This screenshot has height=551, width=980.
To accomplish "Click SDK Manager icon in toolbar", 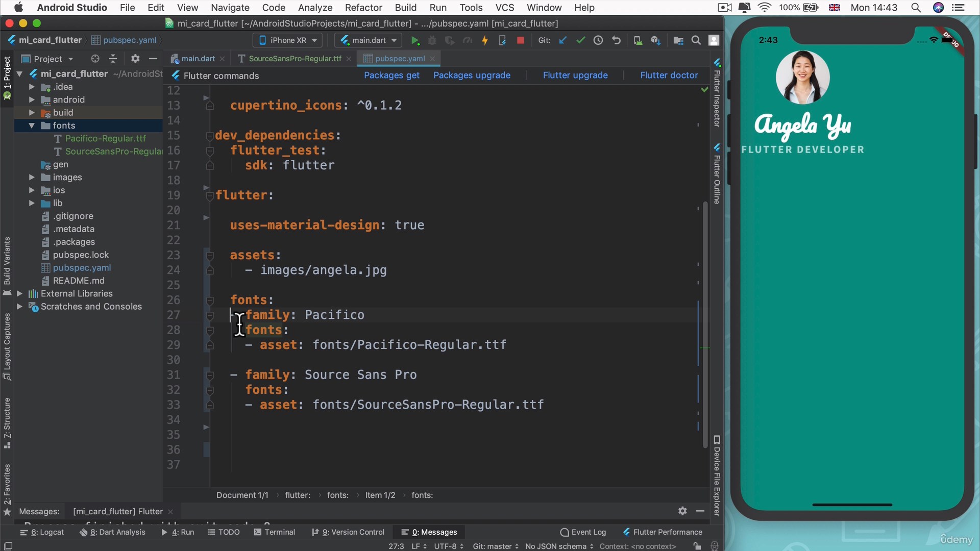I will point(656,40).
